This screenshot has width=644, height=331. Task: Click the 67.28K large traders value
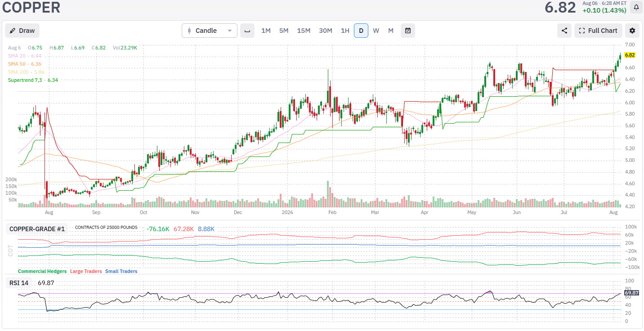(x=183, y=229)
